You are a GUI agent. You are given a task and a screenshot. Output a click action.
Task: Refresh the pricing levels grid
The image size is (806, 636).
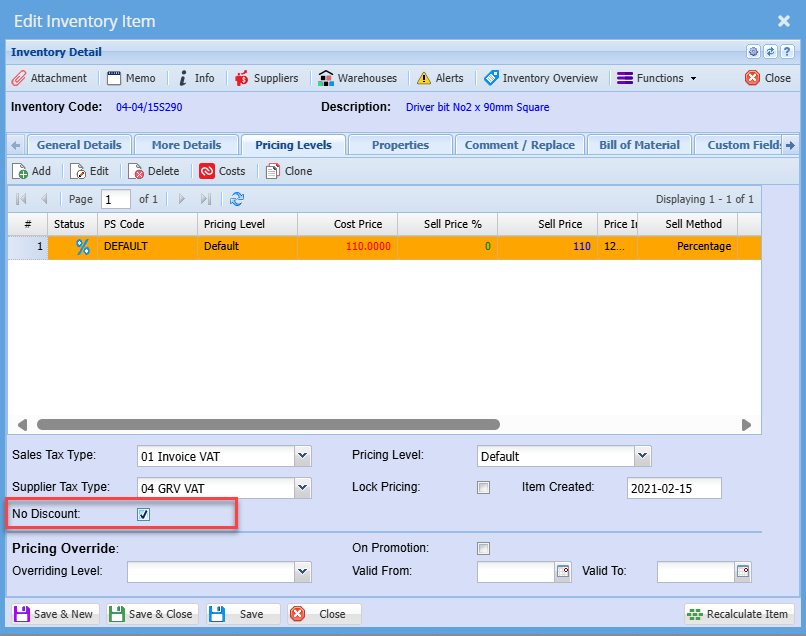click(x=237, y=199)
